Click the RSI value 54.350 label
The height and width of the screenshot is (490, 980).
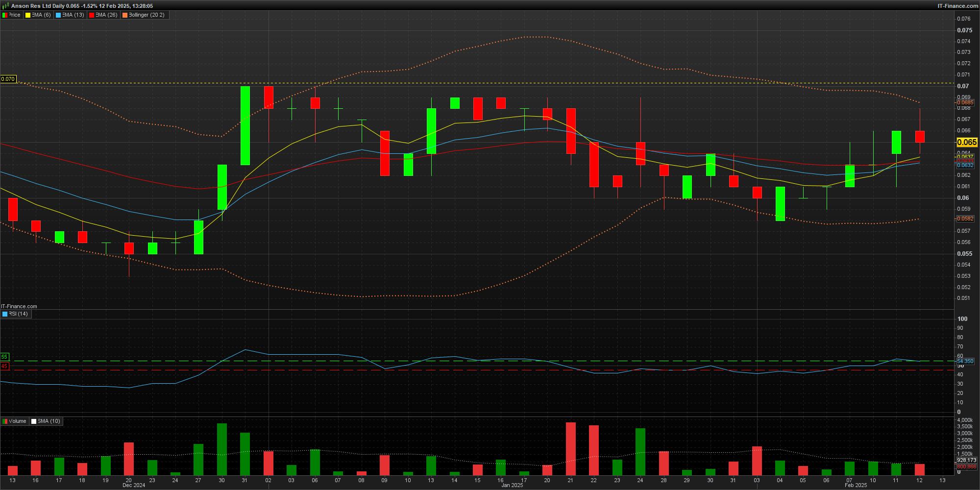[x=965, y=361]
